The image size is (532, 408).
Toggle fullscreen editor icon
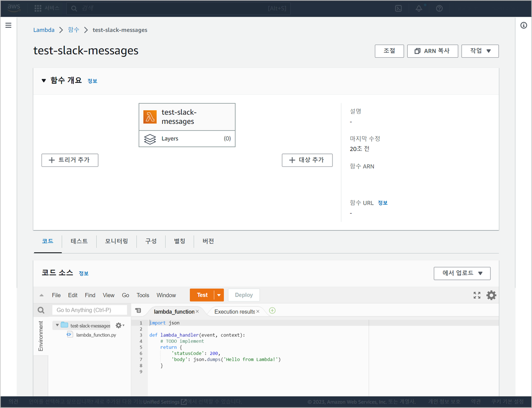477,295
